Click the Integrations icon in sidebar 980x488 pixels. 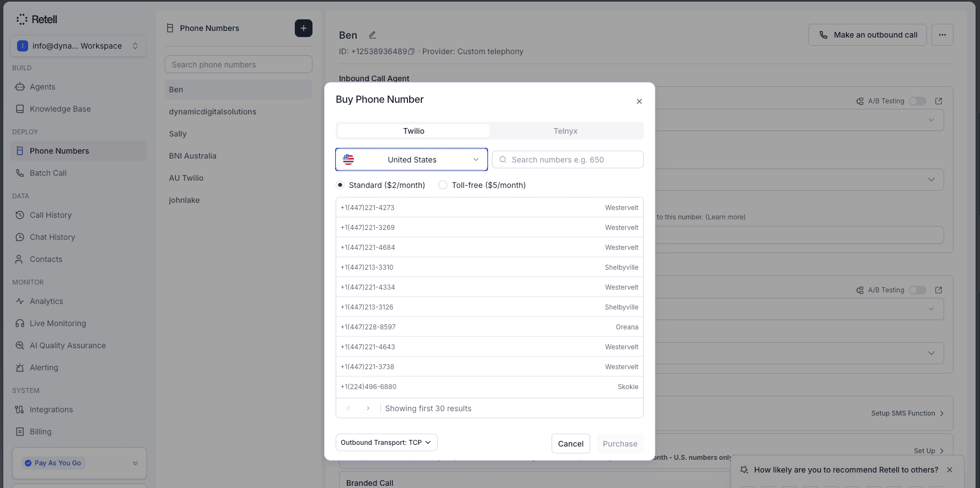click(x=20, y=410)
